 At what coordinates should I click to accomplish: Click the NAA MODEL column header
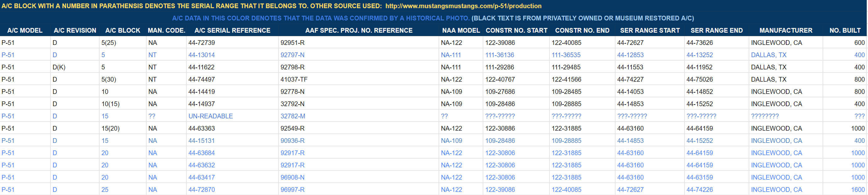(461, 30)
